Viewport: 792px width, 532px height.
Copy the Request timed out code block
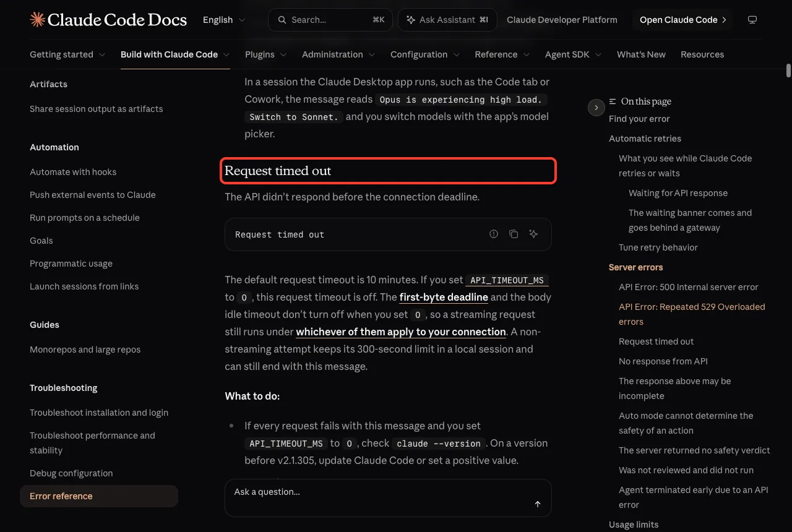(x=514, y=234)
